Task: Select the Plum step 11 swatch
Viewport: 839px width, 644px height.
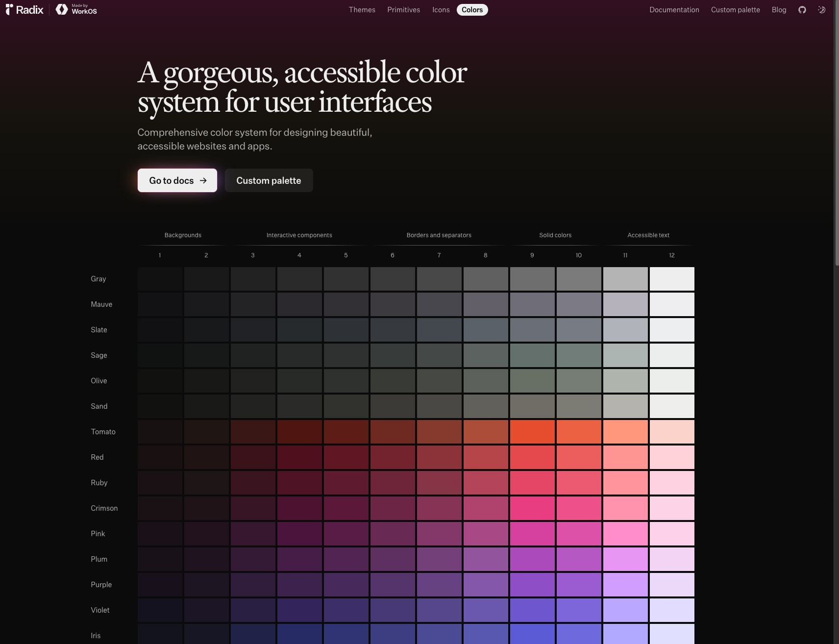Action: pyautogui.click(x=625, y=559)
